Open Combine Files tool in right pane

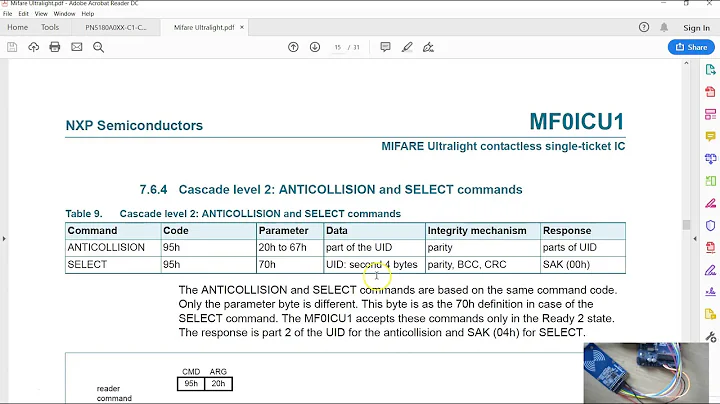pyautogui.click(x=710, y=159)
